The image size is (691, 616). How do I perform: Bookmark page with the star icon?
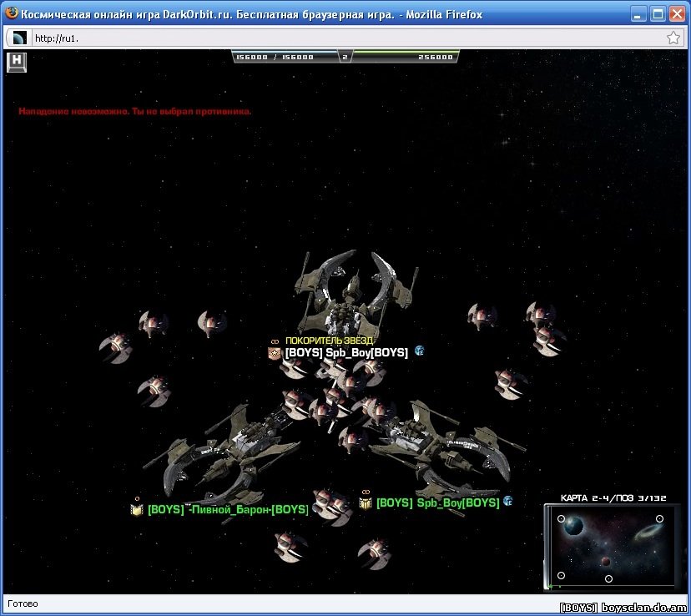(x=673, y=38)
